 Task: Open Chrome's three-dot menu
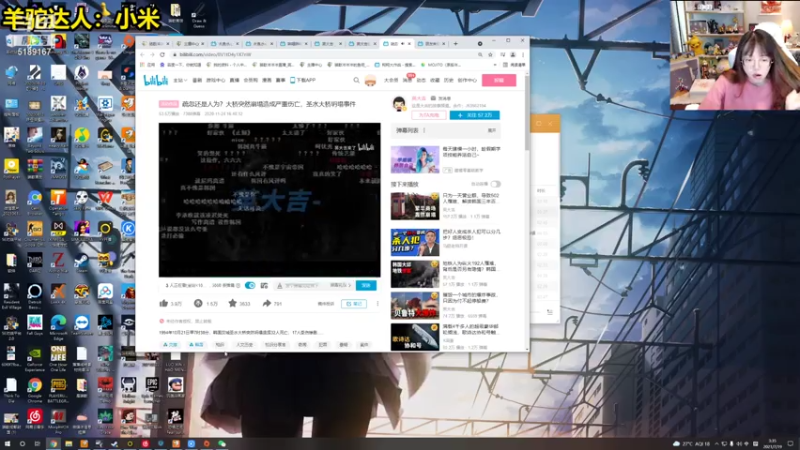point(522,55)
